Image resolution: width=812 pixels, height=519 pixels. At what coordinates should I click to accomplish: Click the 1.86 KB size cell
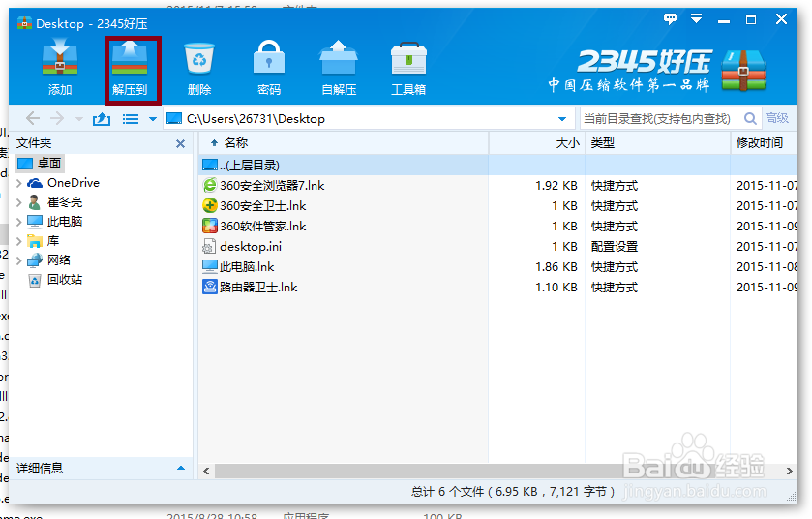point(556,266)
